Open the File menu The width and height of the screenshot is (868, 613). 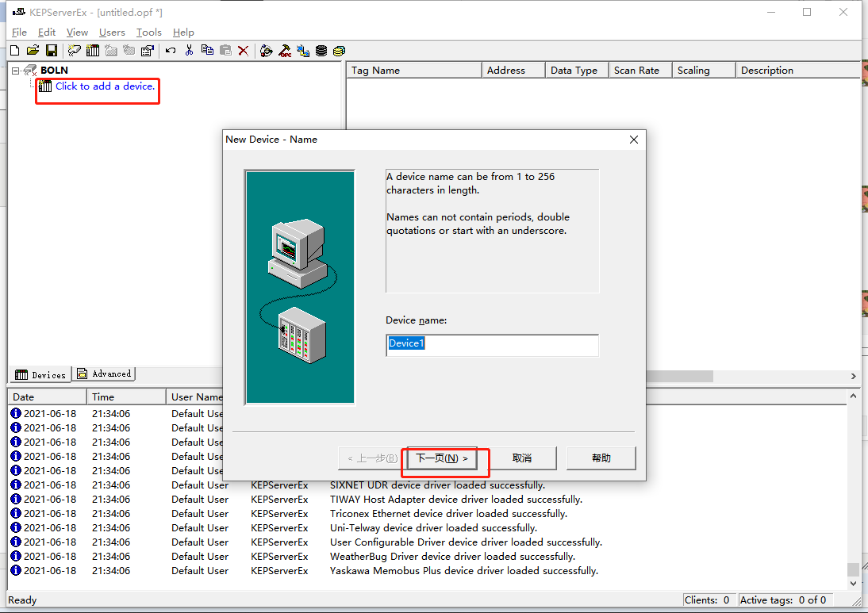[x=19, y=32]
